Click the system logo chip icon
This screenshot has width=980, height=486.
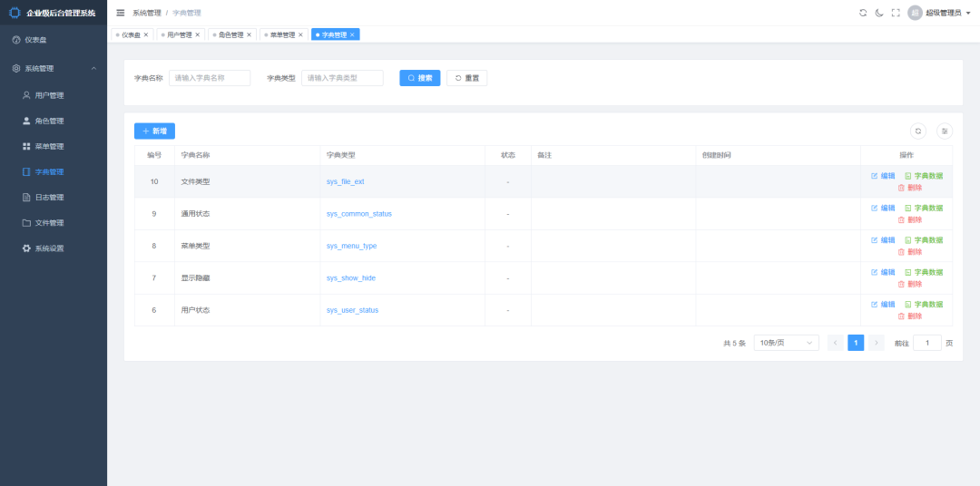[15, 13]
